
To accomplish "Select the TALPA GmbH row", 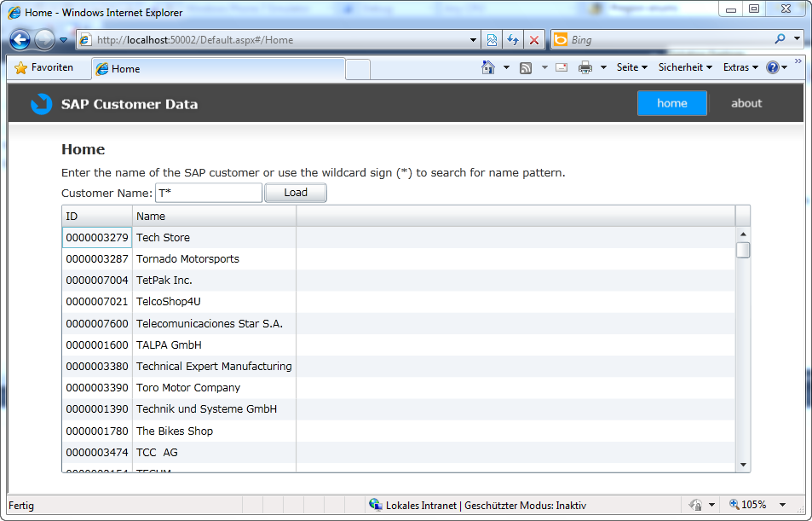I will pos(399,344).
